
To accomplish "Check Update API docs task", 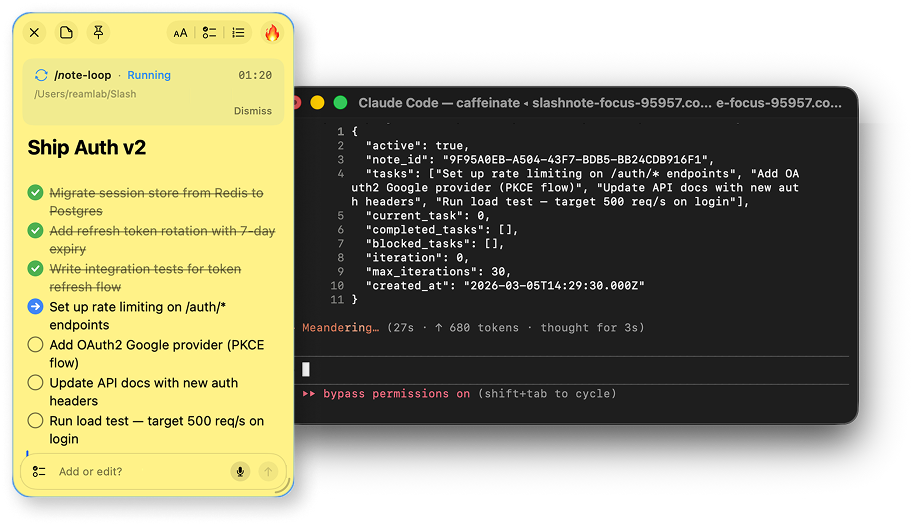I will click(36, 382).
